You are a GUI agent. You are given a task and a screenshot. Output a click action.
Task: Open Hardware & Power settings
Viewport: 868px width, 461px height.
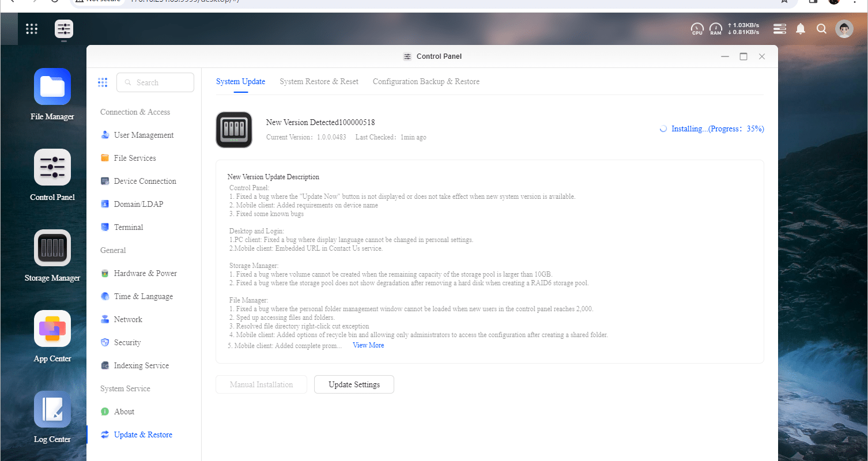tap(144, 273)
